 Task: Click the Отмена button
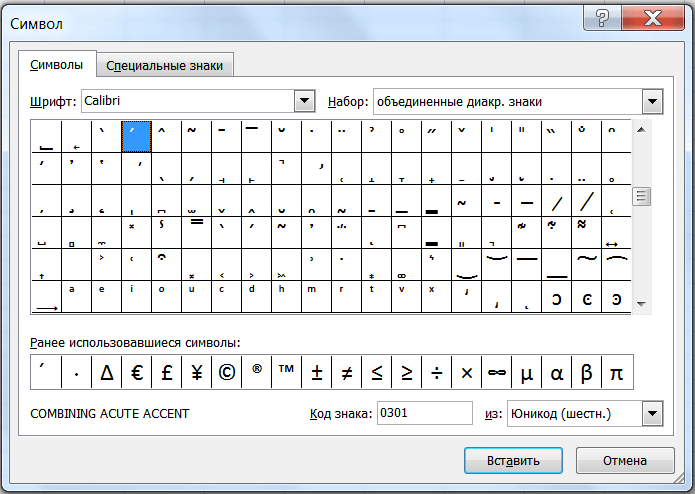625,461
